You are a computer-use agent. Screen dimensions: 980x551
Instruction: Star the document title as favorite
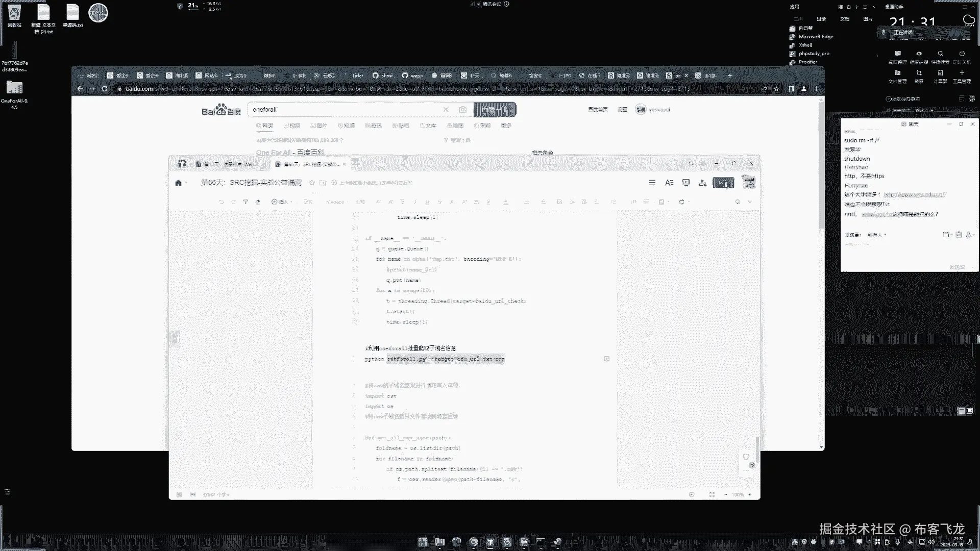pos(312,183)
